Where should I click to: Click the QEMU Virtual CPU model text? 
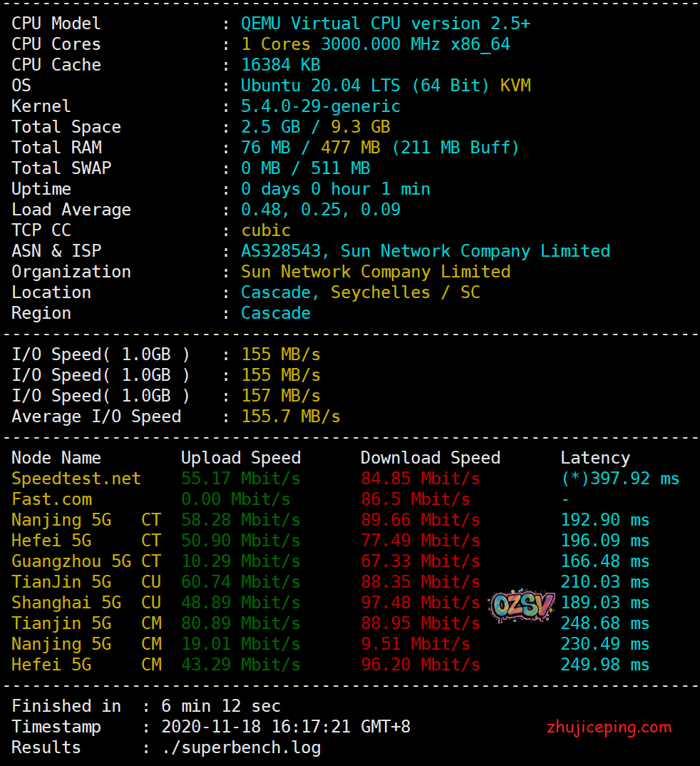[x=385, y=24]
